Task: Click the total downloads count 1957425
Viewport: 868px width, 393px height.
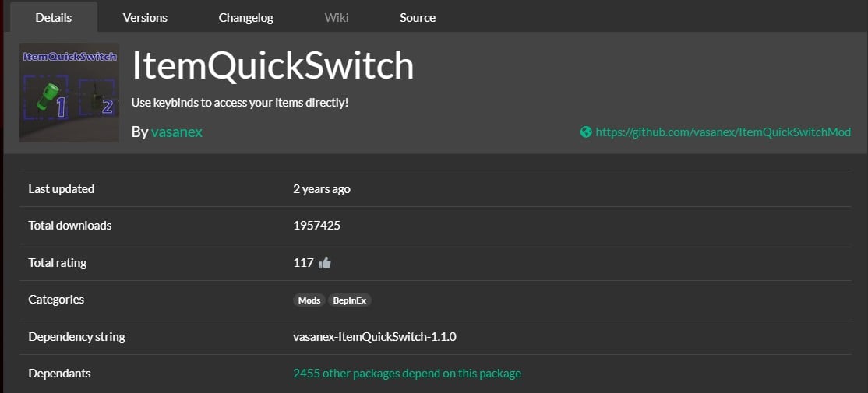Action: coord(316,226)
